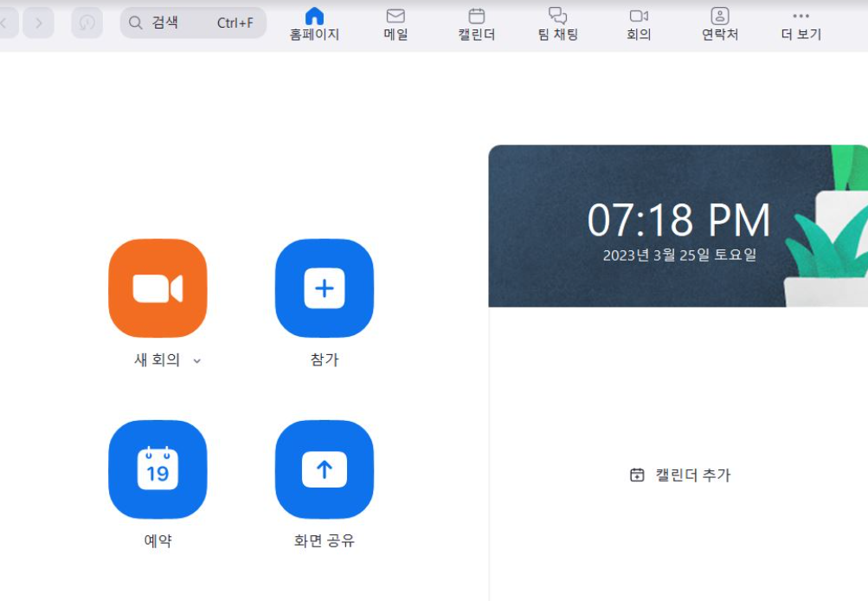Screen dimensions: 868x601
Task: Go to the 홈페이지 tab
Action: point(314,24)
